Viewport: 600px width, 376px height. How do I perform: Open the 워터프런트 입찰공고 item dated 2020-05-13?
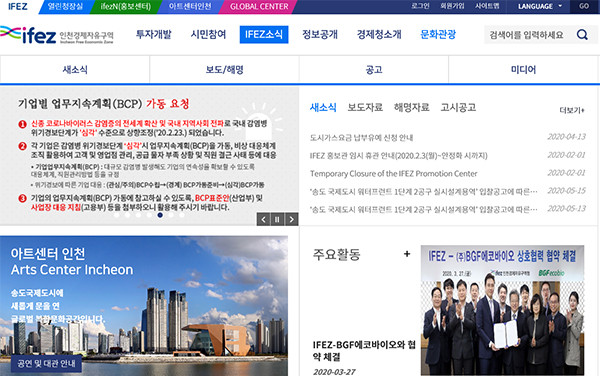[x=424, y=210]
